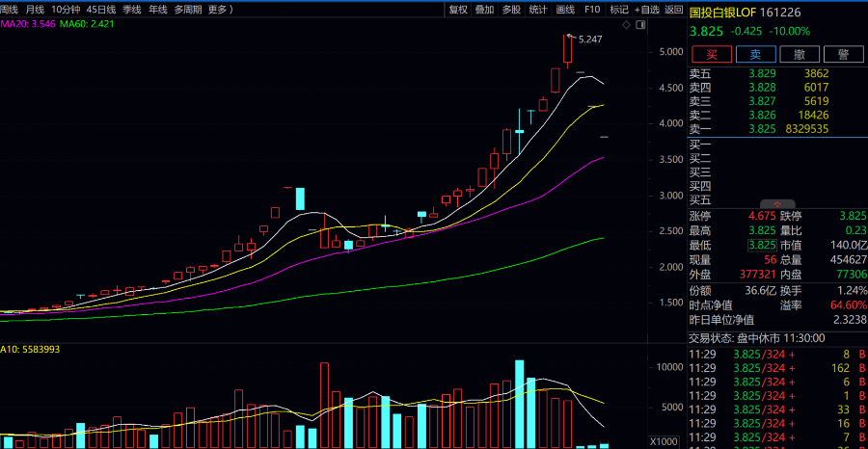Collapse the order book with the red chevron
The height and width of the screenshot is (449, 868).
tap(775, 203)
